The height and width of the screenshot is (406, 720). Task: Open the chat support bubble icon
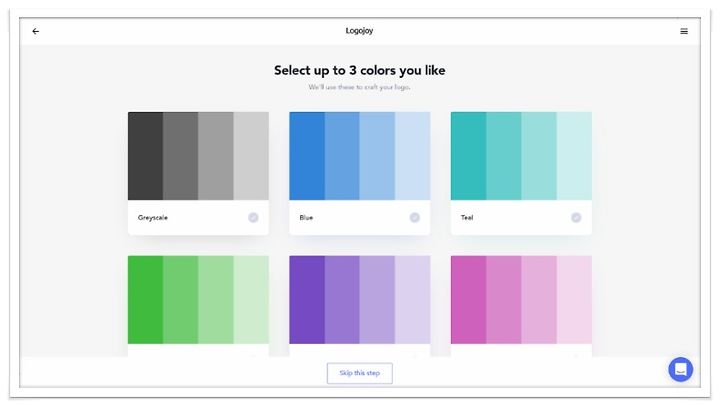click(x=681, y=369)
